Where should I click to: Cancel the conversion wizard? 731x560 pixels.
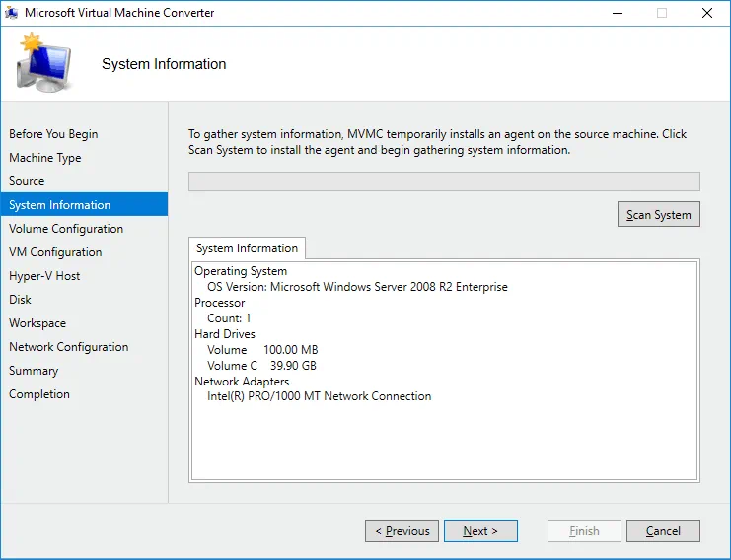tap(663, 530)
